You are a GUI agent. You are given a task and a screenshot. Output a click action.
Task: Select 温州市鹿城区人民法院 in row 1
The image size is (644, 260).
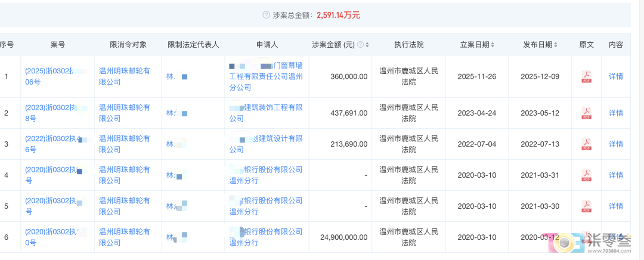tap(408, 76)
